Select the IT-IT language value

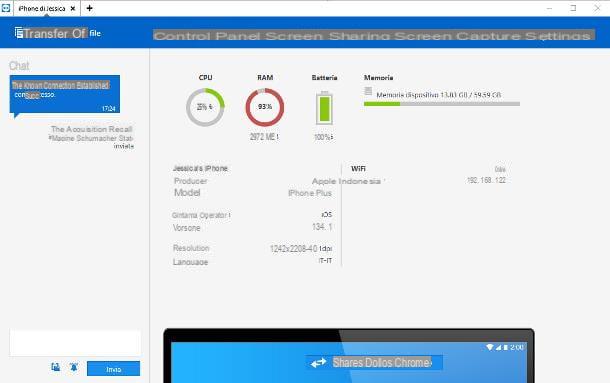pyautogui.click(x=325, y=260)
